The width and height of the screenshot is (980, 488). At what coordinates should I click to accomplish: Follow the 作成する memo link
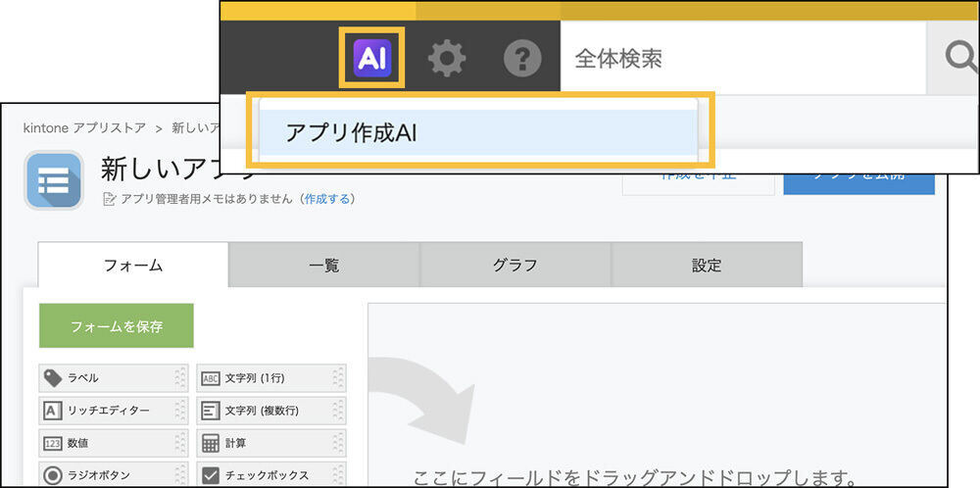[x=327, y=199]
